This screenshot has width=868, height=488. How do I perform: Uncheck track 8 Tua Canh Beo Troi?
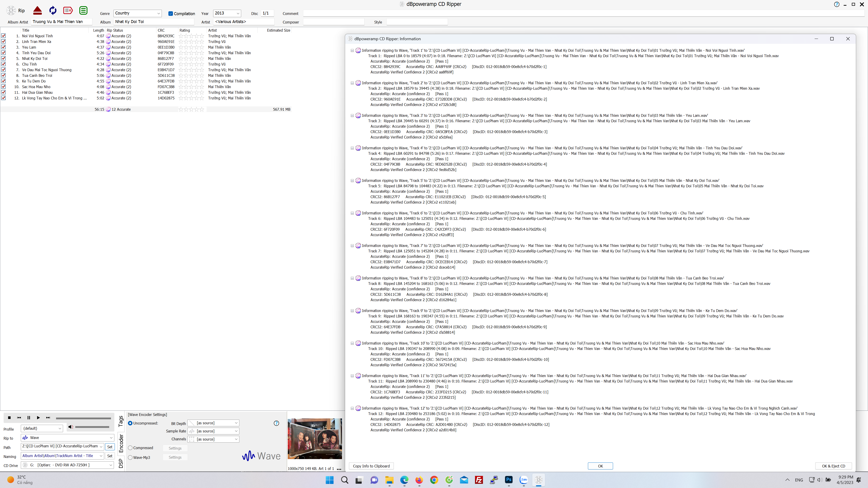3,75
